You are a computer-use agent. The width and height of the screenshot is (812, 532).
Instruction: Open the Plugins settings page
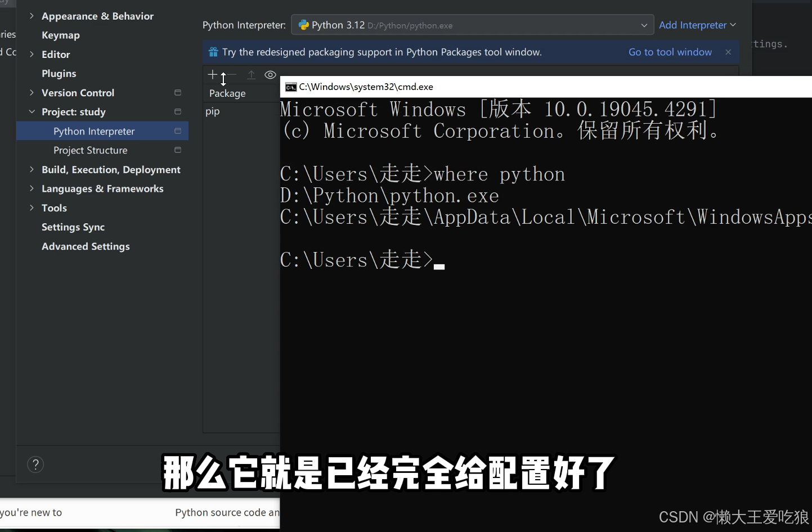pyautogui.click(x=59, y=73)
